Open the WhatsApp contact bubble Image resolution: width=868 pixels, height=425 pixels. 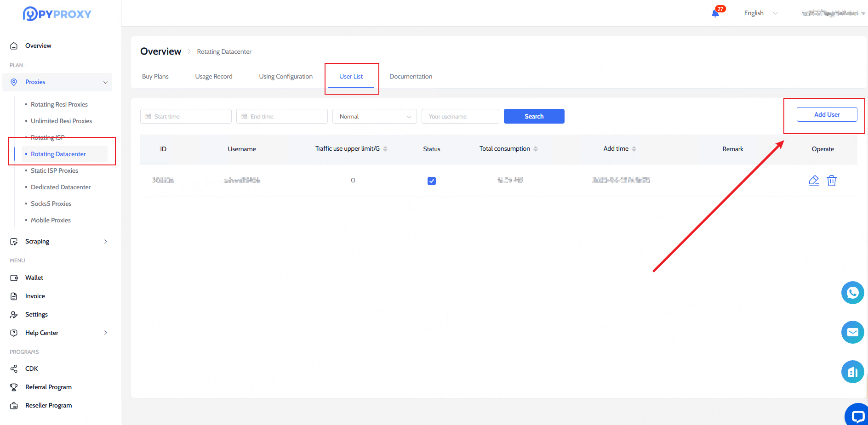[x=852, y=293]
